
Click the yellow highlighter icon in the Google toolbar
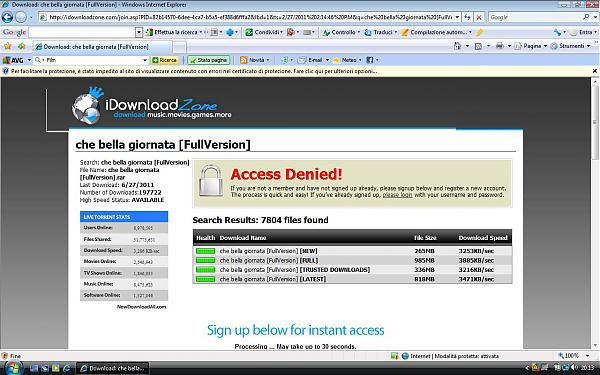(x=479, y=33)
